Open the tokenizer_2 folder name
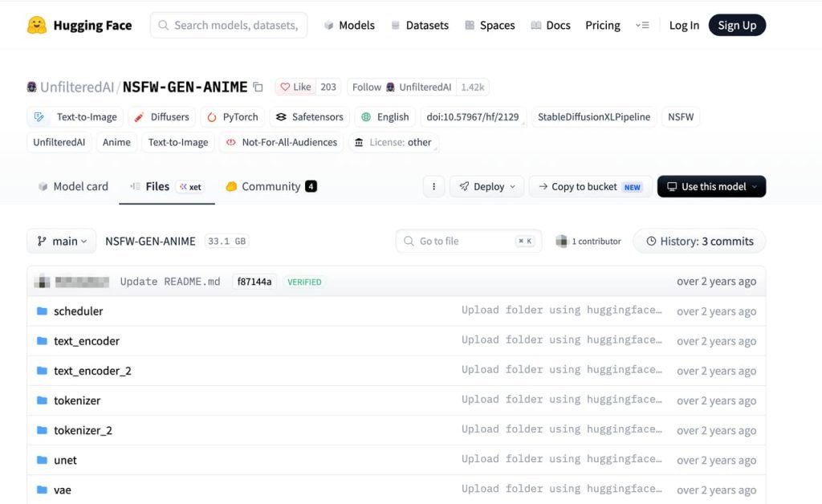The image size is (822, 504). point(83,430)
